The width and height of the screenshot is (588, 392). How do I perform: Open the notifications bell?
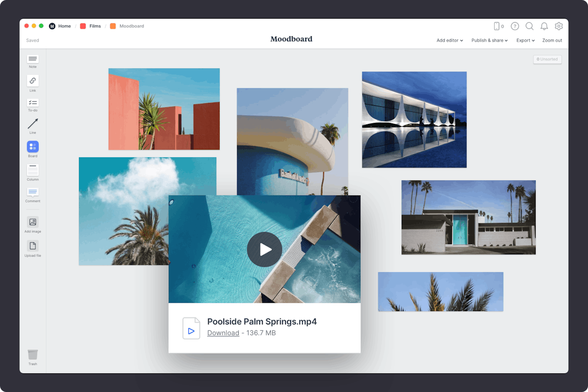tap(544, 26)
